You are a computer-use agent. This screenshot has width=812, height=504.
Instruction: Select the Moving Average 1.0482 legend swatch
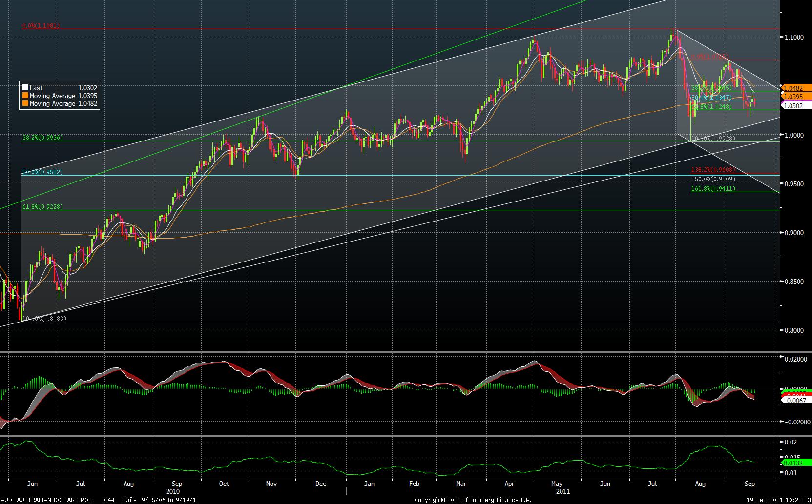(25, 103)
